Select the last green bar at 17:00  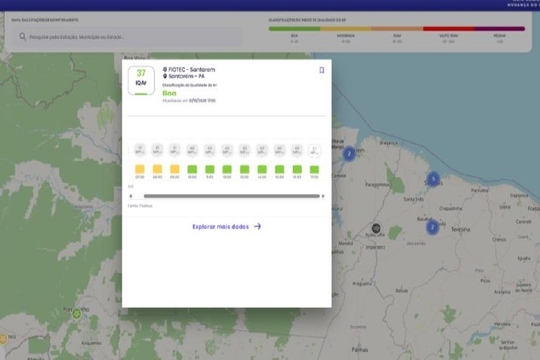[x=314, y=169]
